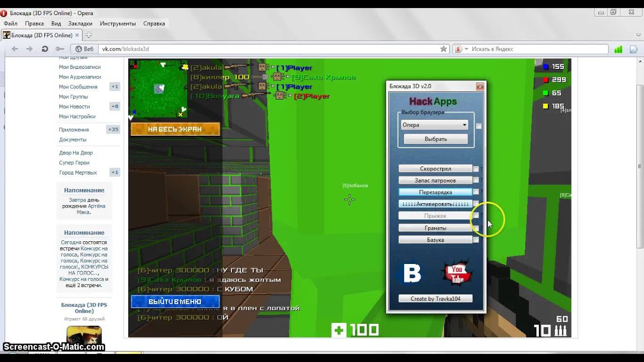This screenshot has width=644, height=362.
Task: Bookmark the page with the star icon
Action: coord(443,49)
